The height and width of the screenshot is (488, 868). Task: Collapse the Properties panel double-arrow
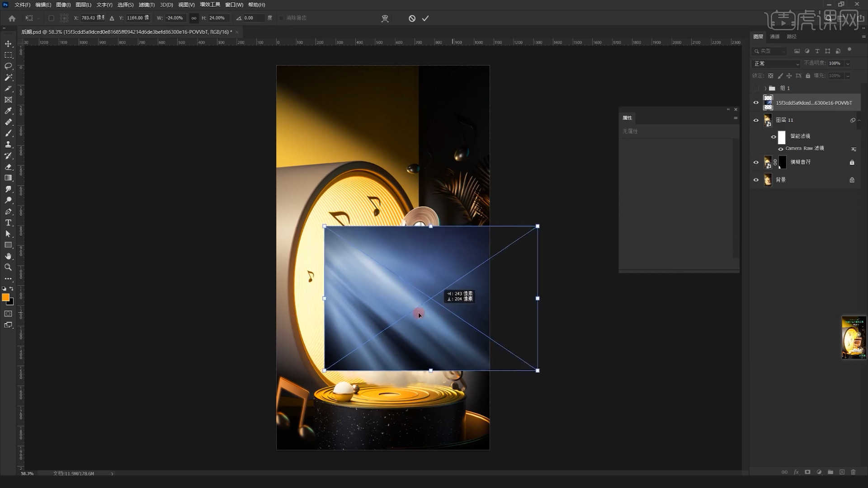coord(728,109)
